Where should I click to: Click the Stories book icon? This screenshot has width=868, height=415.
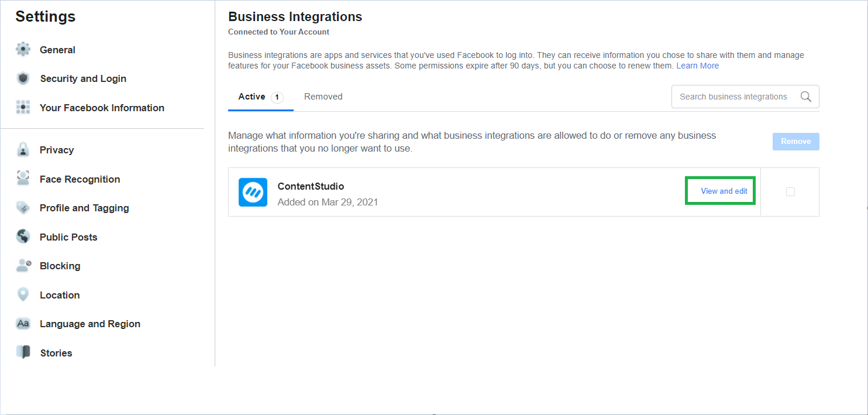(x=23, y=353)
